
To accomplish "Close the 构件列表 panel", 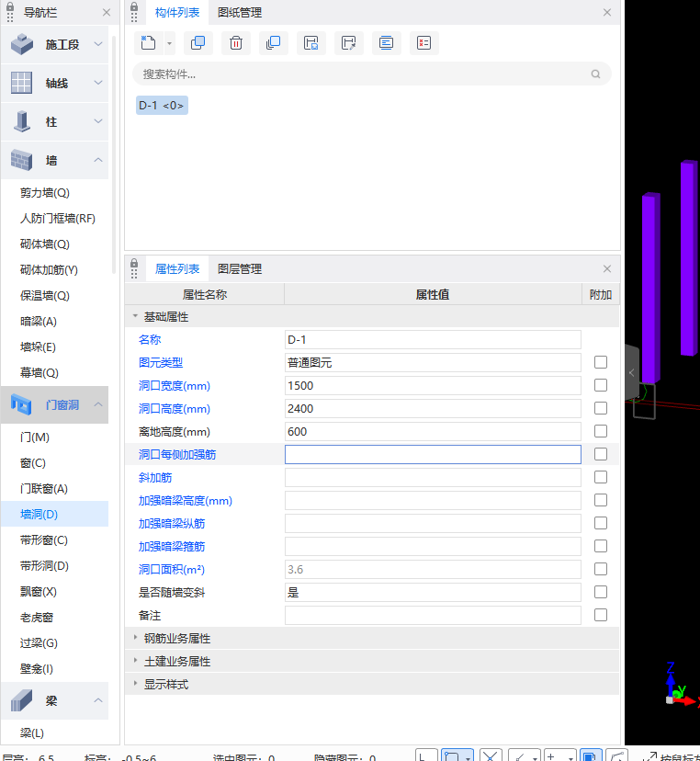I will [x=607, y=13].
